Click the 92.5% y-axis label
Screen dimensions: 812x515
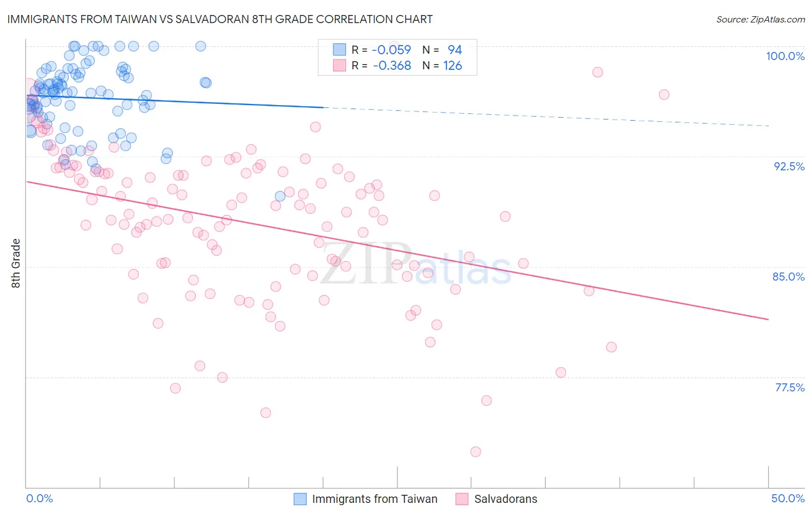tap(789, 166)
